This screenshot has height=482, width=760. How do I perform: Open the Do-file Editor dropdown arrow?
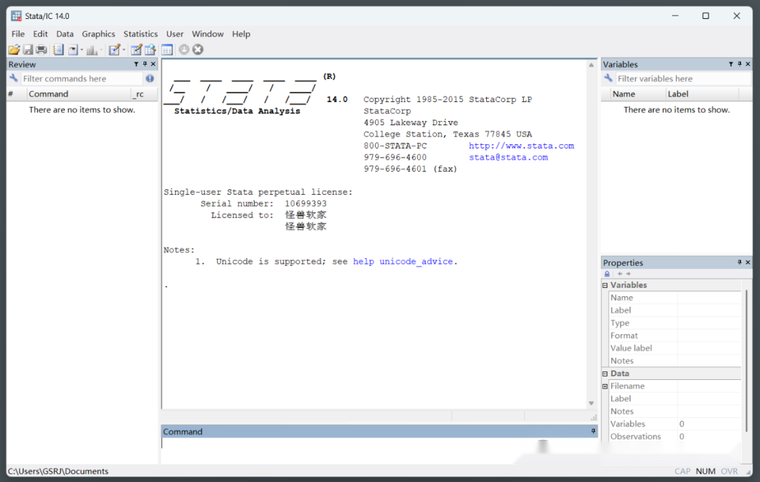[x=124, y=49]
